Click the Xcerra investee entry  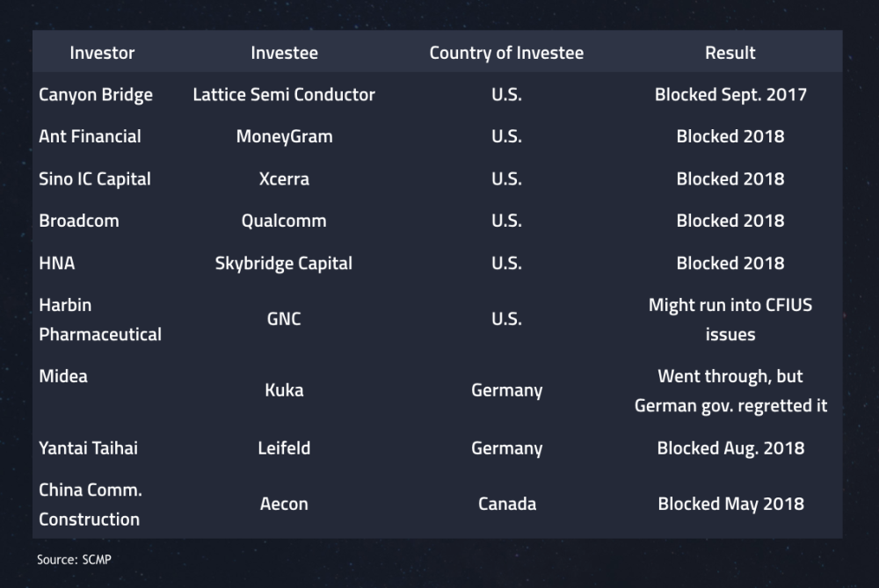pyautogui.click(x=284, y=178)
